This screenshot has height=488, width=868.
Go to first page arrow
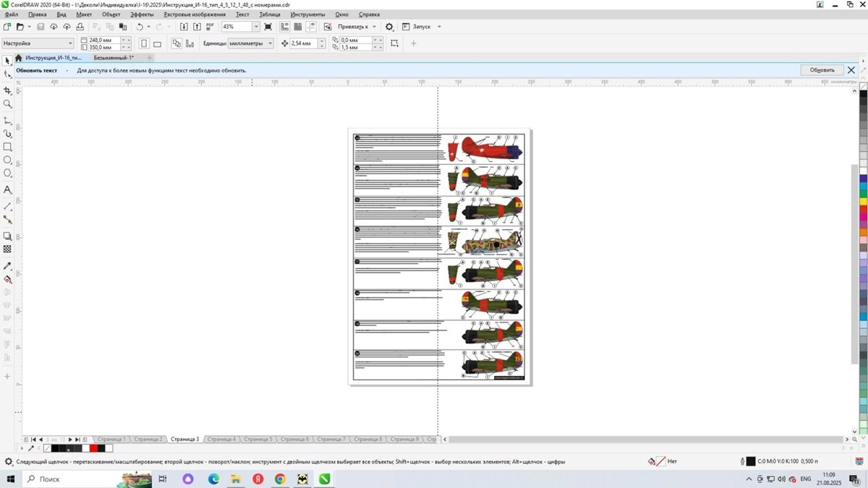(33, 440)
